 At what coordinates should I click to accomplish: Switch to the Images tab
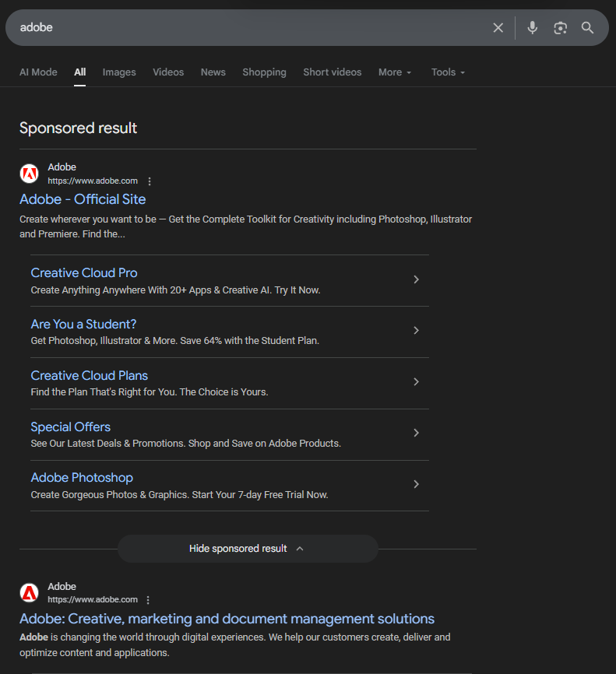tap(119, 72)
